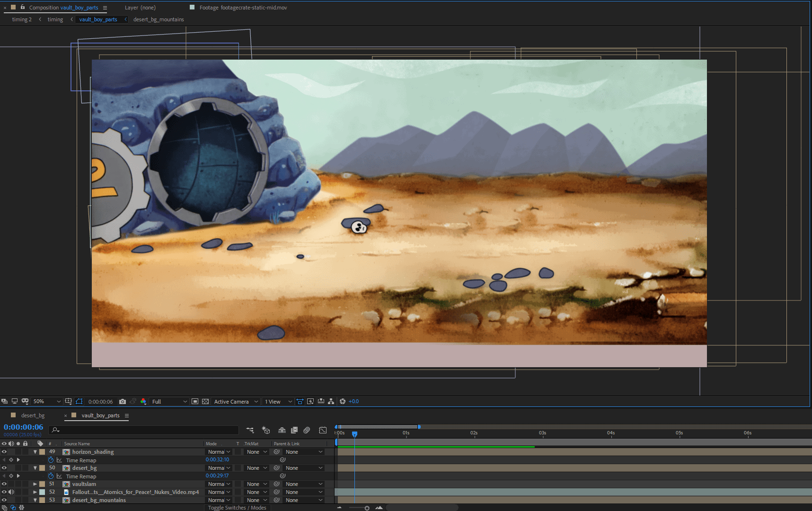The height and width of the screenshot is (511, 812).
Task: Click the 0:00:32:10 Time Remap value
Action: [217, 460]
